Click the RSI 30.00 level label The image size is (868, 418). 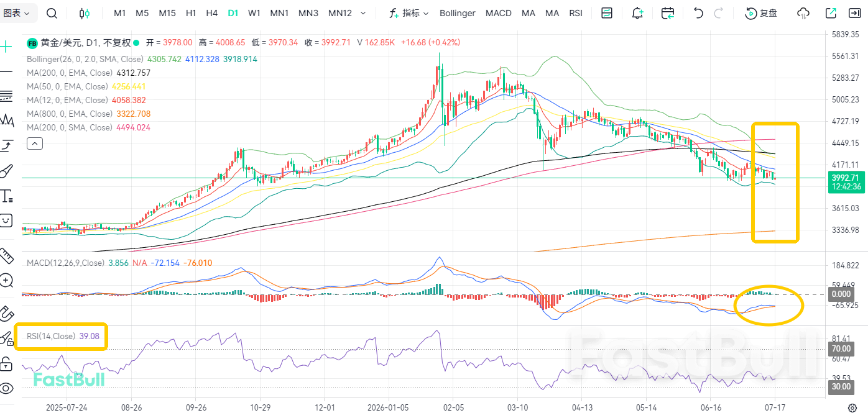[x=841, y=386]
